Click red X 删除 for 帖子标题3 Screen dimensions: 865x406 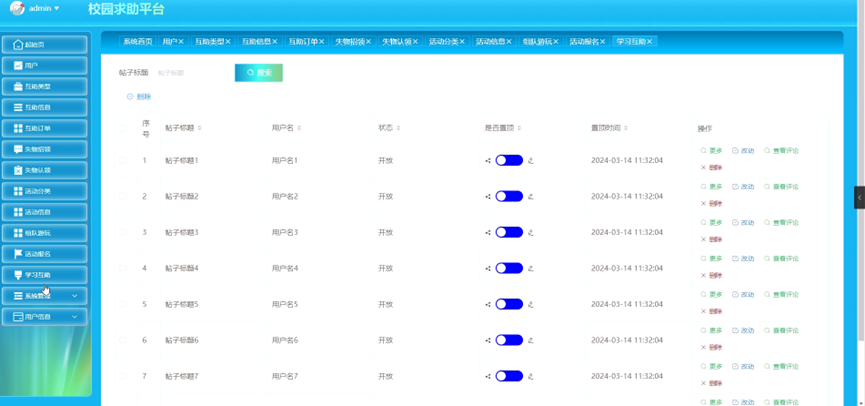(711, 239)
